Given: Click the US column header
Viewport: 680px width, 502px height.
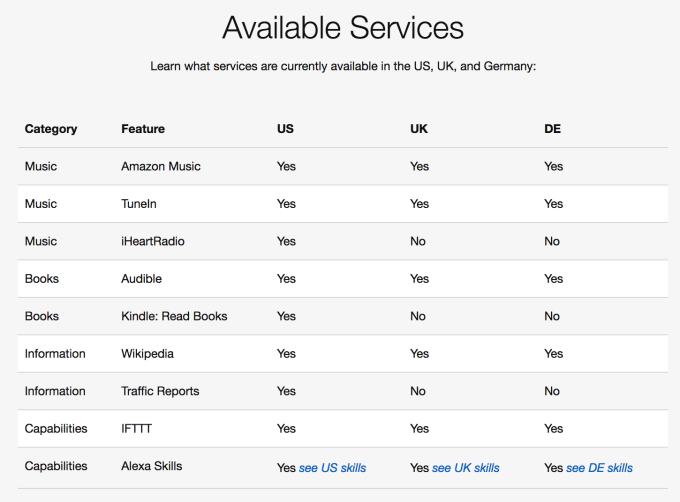Looking at the screenshot, I should [285, 129].
